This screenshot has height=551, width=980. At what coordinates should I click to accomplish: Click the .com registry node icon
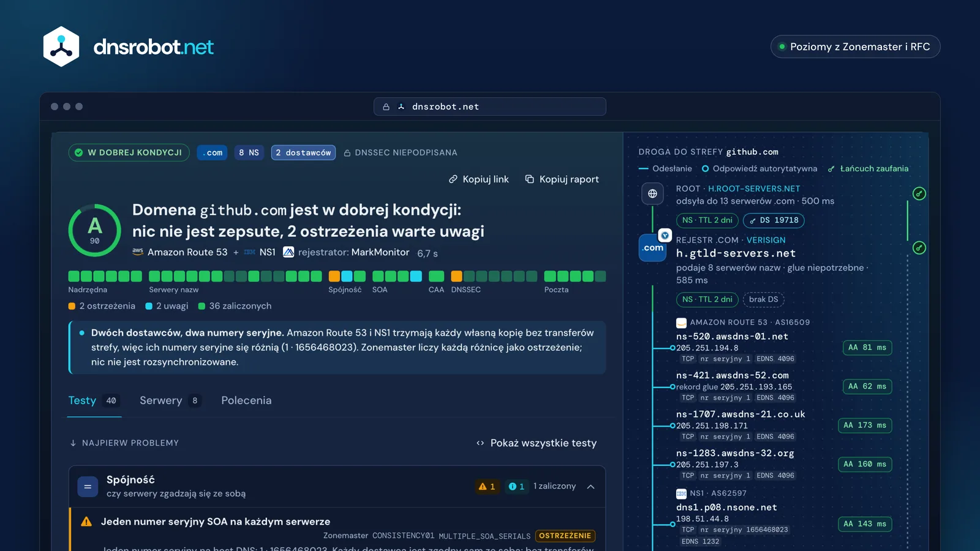[653, 247]
